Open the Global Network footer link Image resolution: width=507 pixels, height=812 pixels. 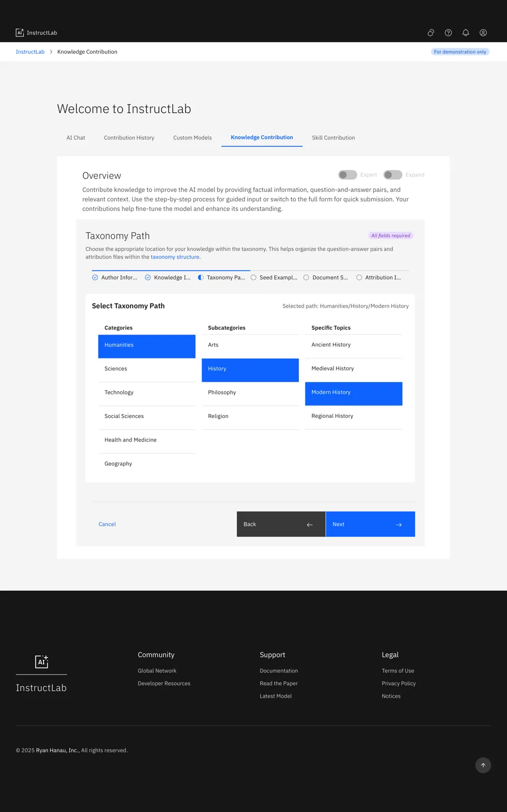[157, 671]
